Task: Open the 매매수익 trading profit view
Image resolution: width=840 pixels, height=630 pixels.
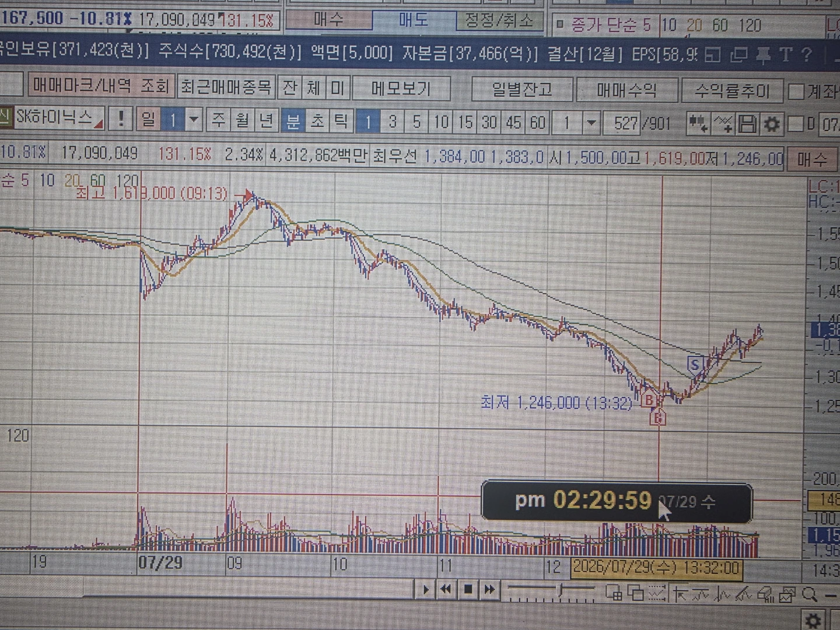Action: coord(626,90)
